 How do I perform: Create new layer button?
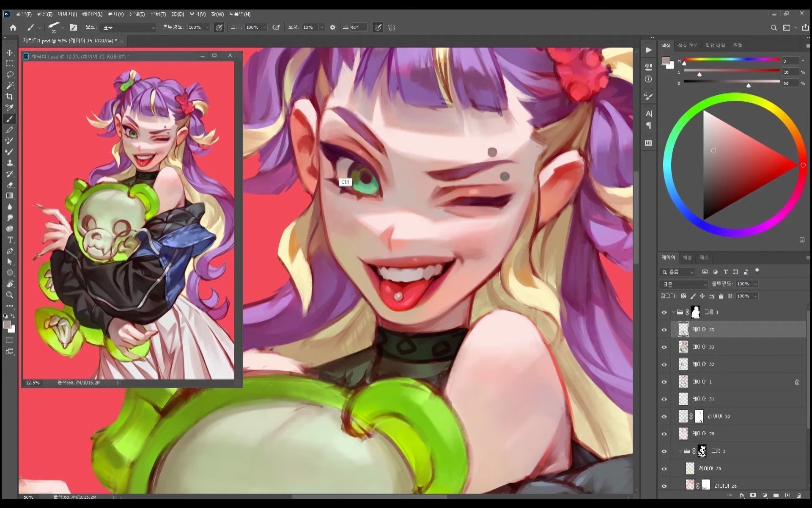pyautogui.click(x=787, y=495)
